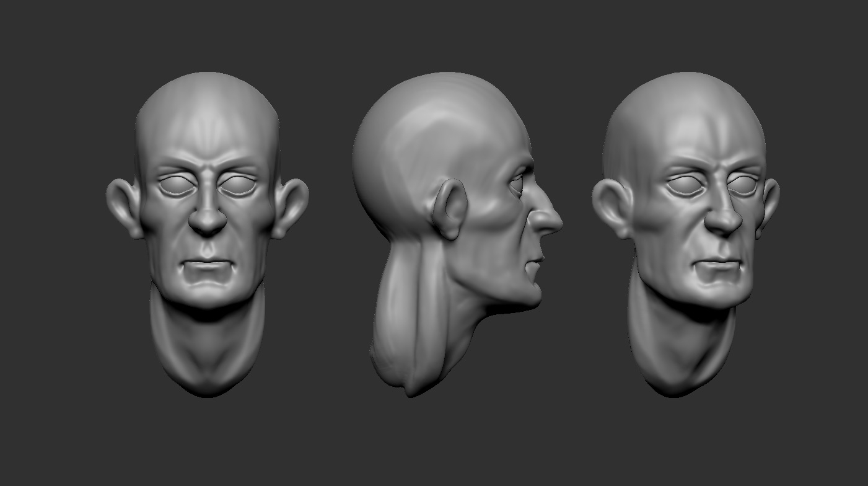868x486 pixels.
Task: Select the front-facing sculpted head
Action: point(208,234)
